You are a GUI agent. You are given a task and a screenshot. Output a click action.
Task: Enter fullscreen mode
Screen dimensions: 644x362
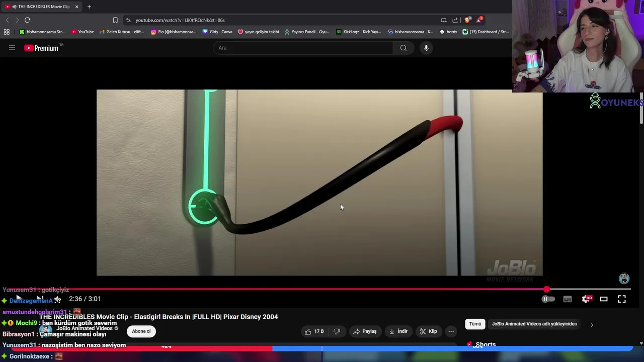(x=622, y=299)
